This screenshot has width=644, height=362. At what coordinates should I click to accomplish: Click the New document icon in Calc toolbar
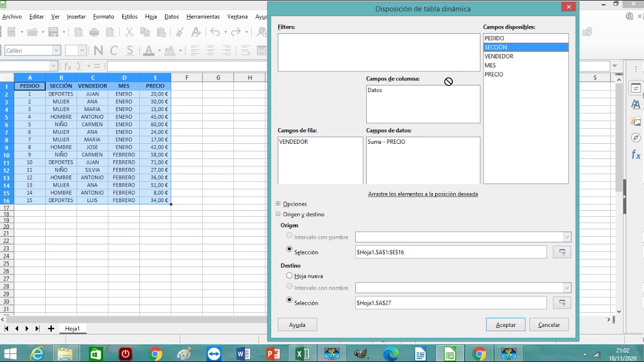pos(11,32)
